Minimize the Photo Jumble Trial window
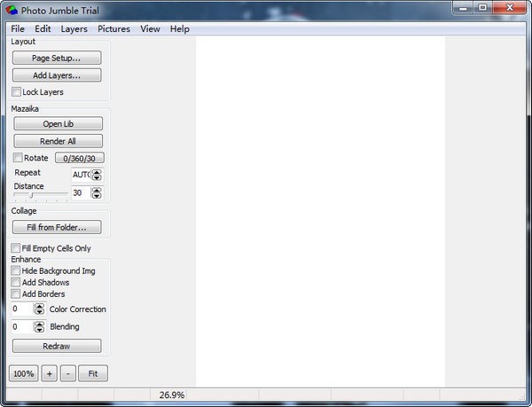The height and width of the screenshot is (407, 532). click(x=463, y=8)
